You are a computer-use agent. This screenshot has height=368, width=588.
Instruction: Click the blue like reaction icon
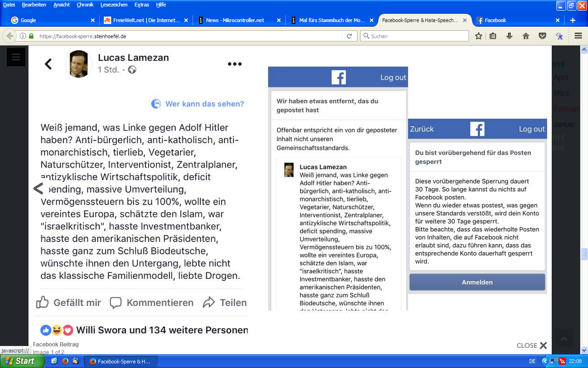pyautogui.click(x=46, y=330)
